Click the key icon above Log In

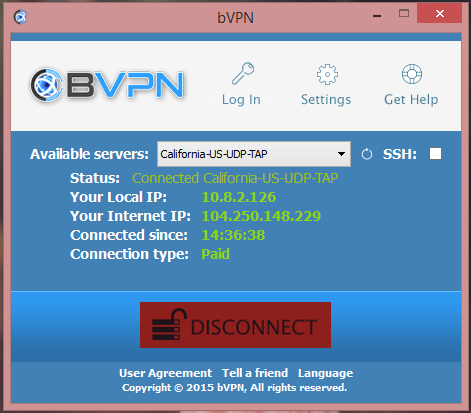pos(243,73)
